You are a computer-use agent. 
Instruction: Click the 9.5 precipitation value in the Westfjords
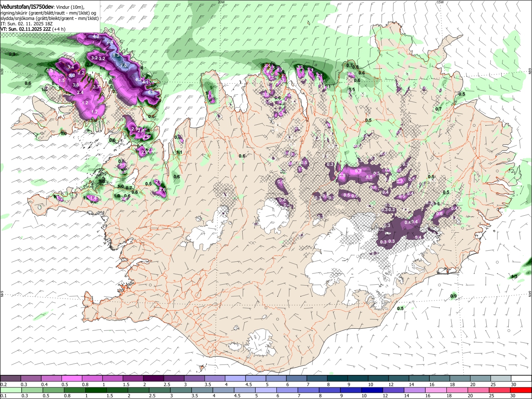tap(116, 55)
